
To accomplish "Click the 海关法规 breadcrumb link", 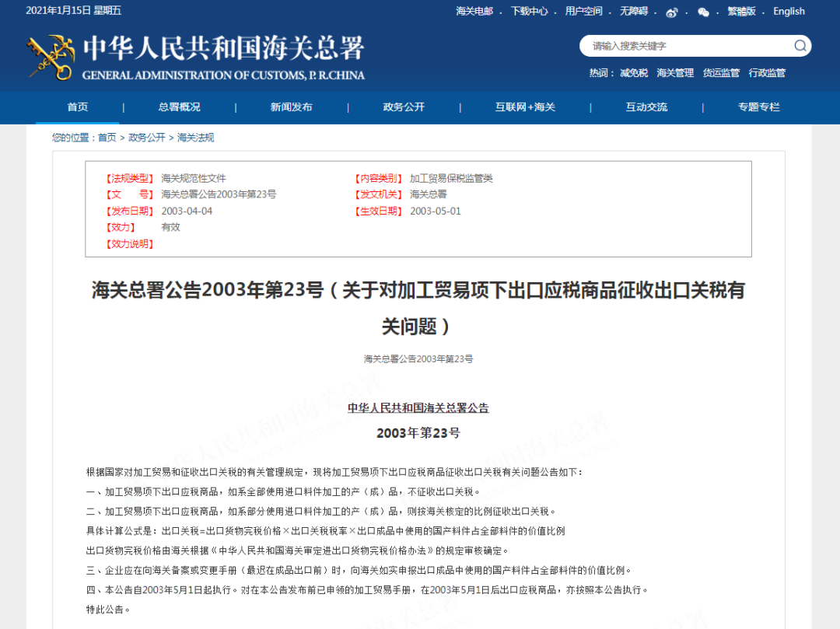I will click(195, 138).
